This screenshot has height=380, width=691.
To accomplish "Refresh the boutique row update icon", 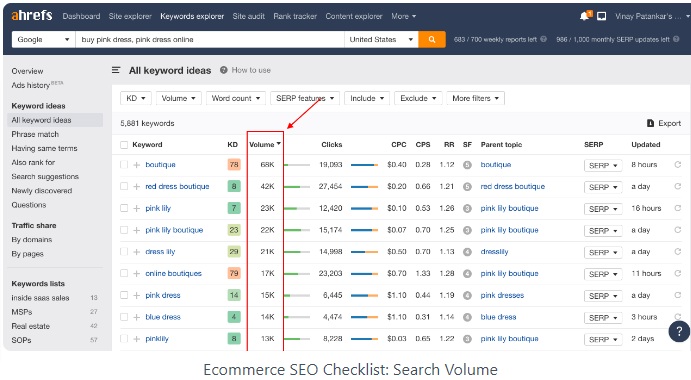I will point(678,165).
